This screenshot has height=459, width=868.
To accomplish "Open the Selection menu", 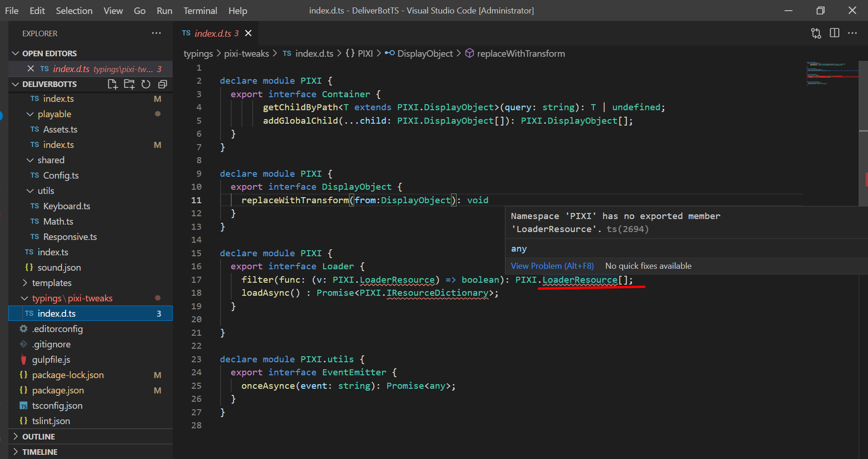I will (74, 10).
